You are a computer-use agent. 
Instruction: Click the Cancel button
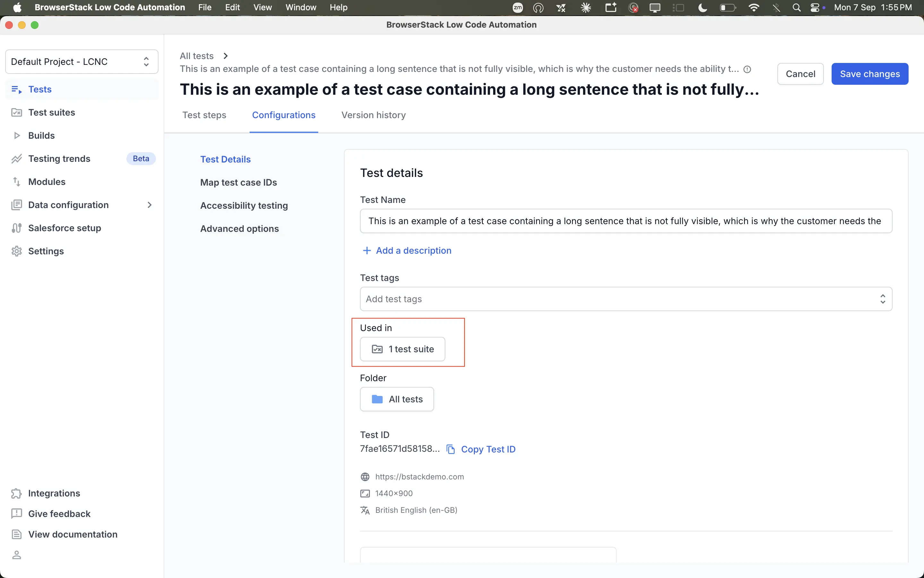pyautogui.click(x=800, y=74)
